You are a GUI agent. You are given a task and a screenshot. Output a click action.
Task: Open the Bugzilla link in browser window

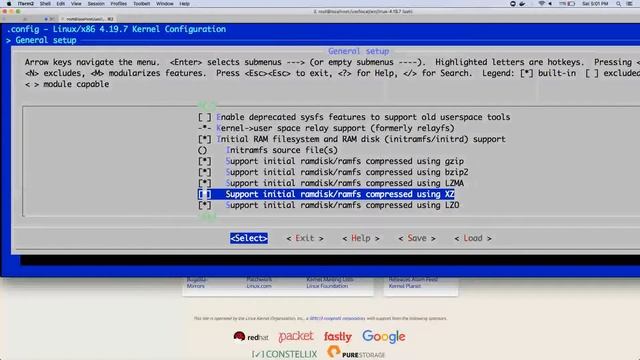click(196, 280)
